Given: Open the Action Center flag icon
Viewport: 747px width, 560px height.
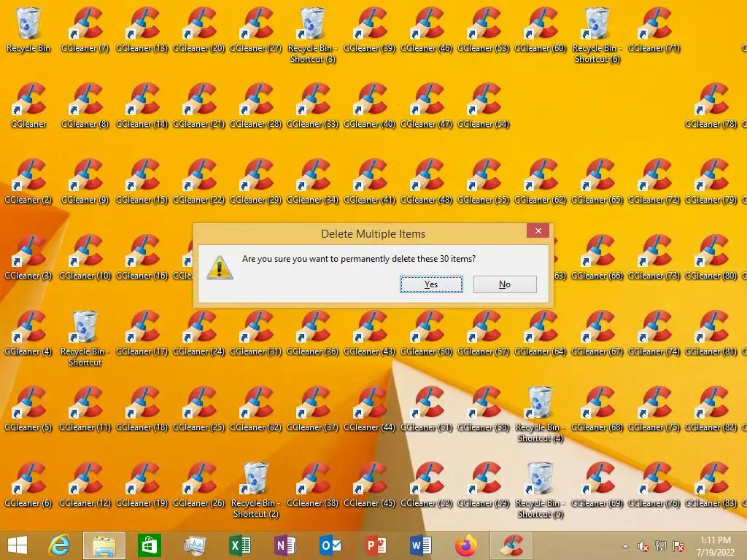Looking at the screenshot, I should [x=678, y=546].
